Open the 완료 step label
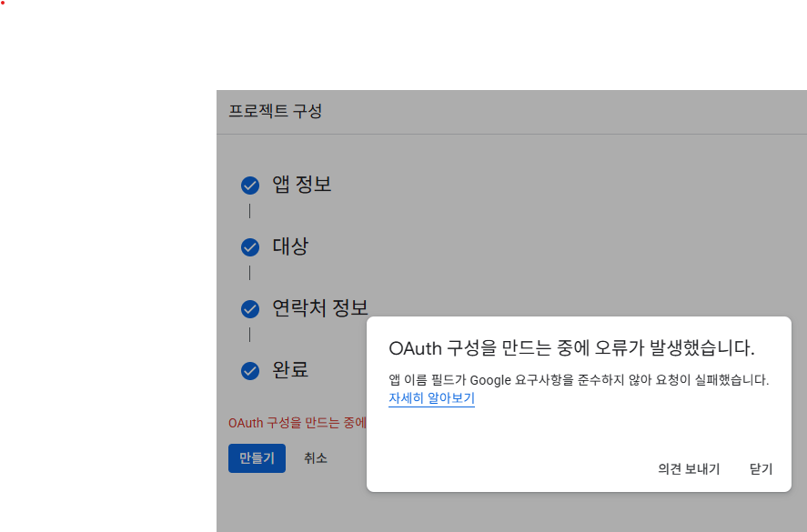Screen dimensions: 807x532 [x=290, y=369]
